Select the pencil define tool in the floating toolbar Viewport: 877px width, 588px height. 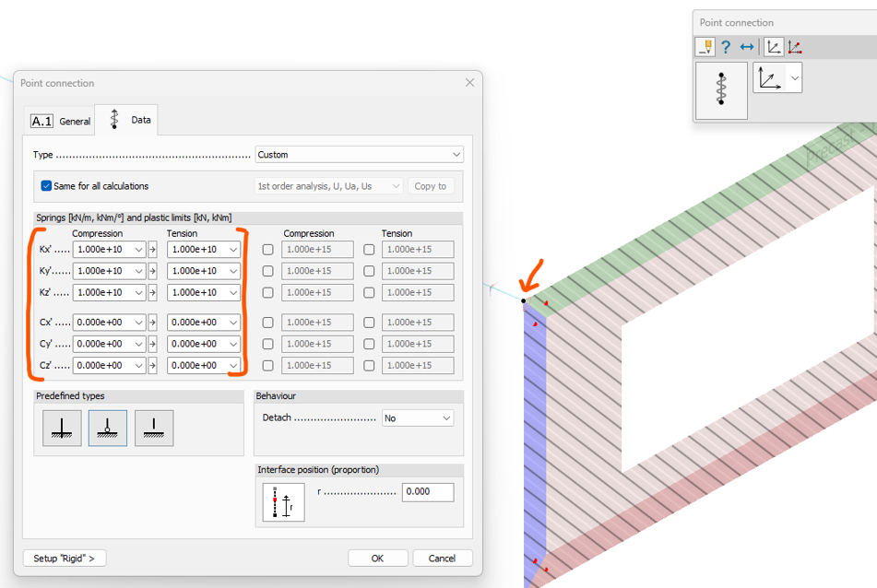point(705,47)
